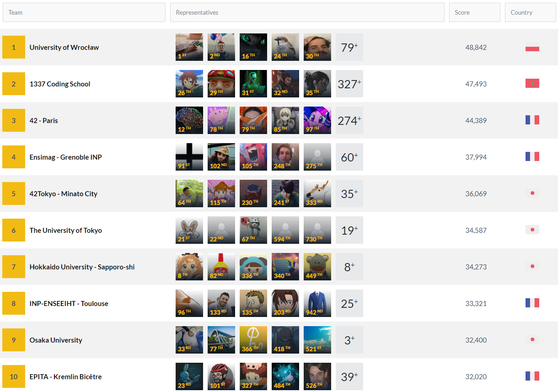
Task: Click the Score filter box
Action: [x=475, y=12]
